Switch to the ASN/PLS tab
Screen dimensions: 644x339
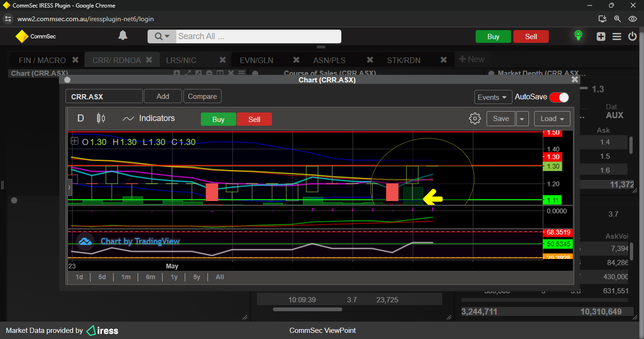330,60
